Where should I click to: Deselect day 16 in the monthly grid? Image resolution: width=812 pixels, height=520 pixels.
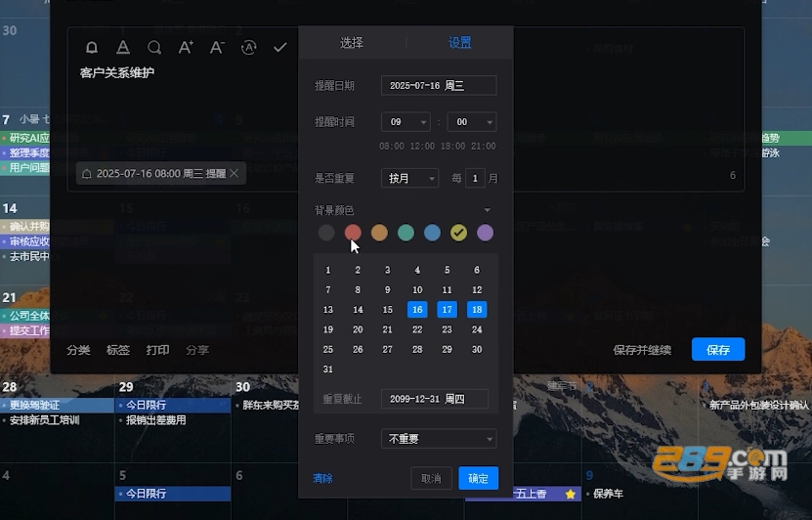417,310
